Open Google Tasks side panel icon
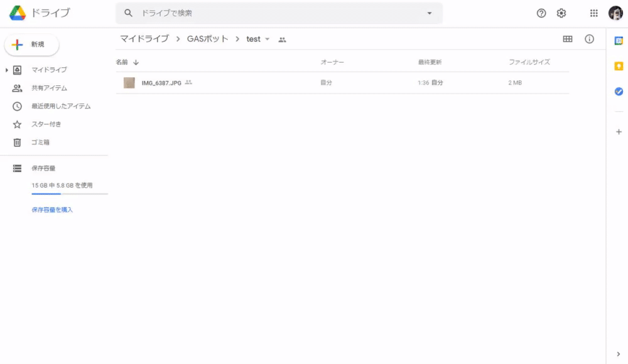This screenshot has width=628, height=364. point(619,91)
